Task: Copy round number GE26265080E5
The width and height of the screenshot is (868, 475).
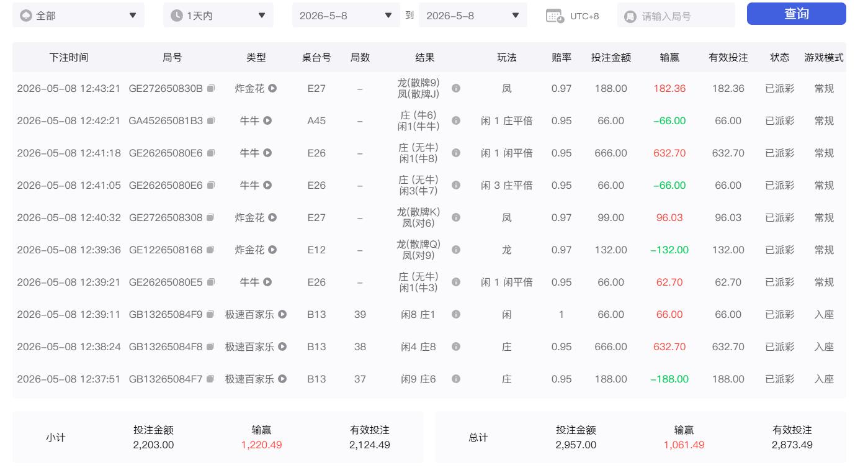Action: coord(211,283)
